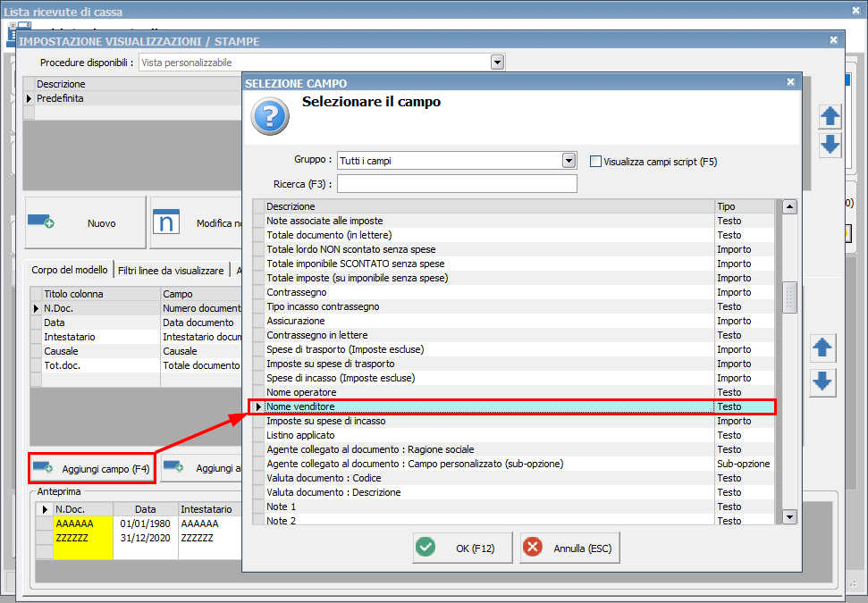Screen dimensions: 868x603
Task: Select the Nome venditore row
Action: click(x=513, y=406)
